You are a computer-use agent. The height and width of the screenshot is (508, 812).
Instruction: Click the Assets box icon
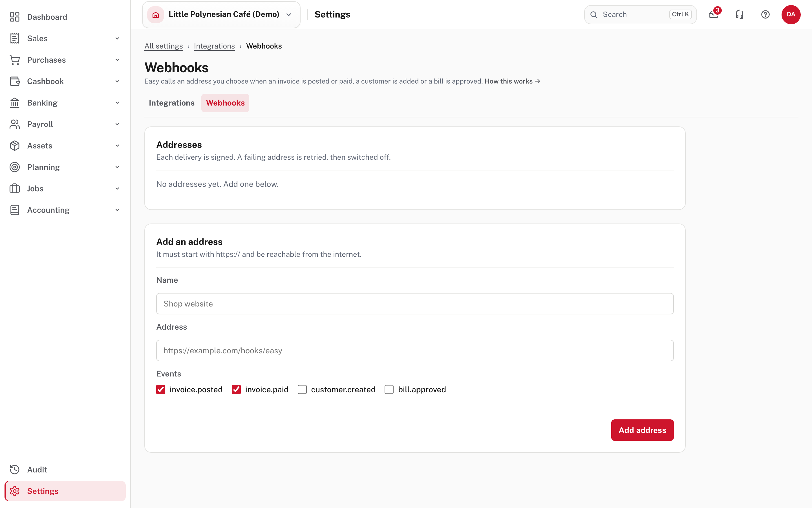coord(14,145)
